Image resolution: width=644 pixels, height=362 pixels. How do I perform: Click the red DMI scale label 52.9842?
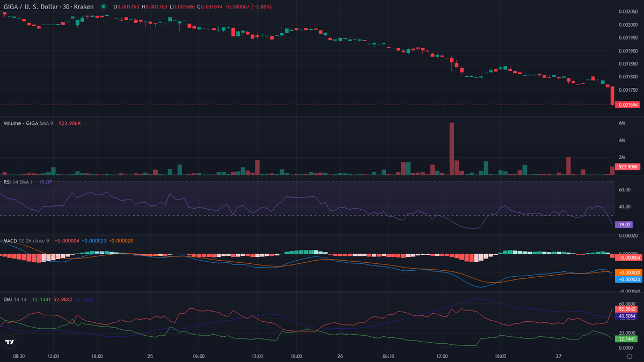(626, 309)
